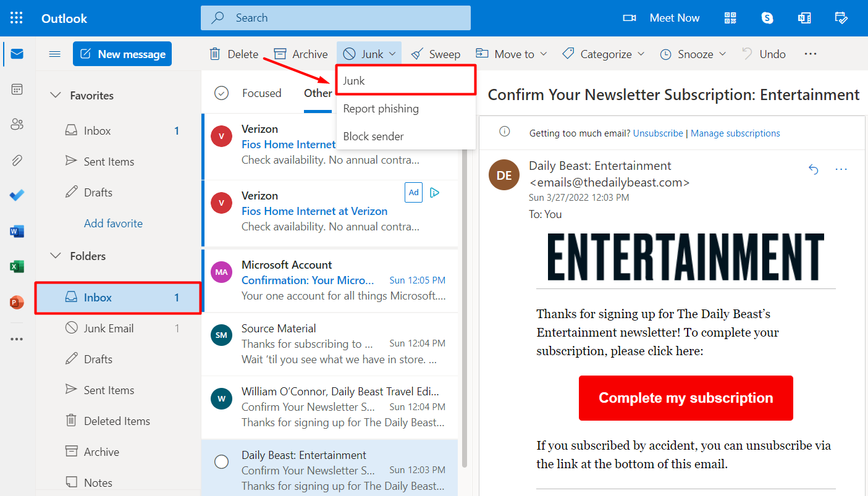Open the Files paperclip icon
The image size is (868, 496).
(17, 161)
